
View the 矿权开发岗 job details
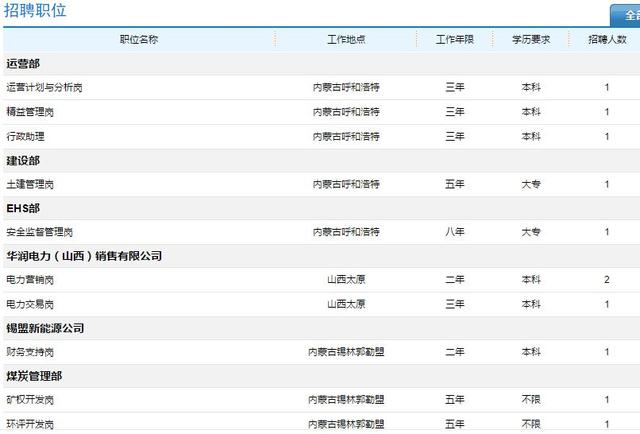30,400
